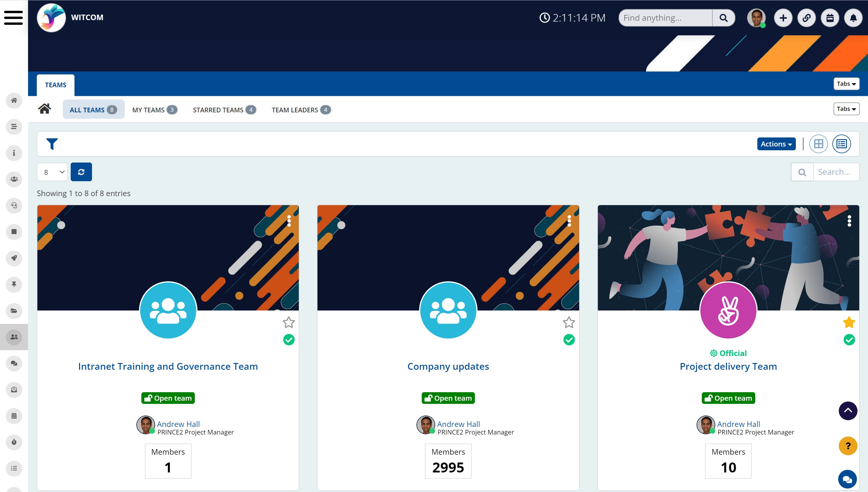This screenshot has width=868, height=492.
Task: Open the filter funnel icon
Action: coord(52,144)
